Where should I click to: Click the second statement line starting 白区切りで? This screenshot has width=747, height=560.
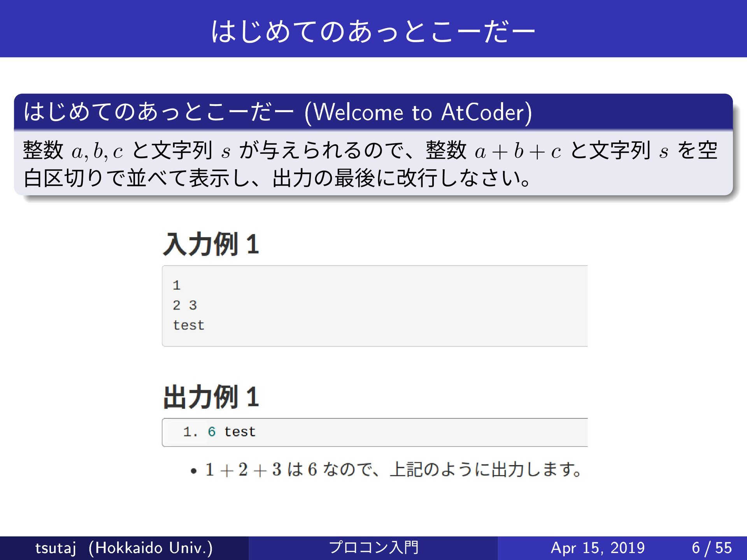(276, 178)
